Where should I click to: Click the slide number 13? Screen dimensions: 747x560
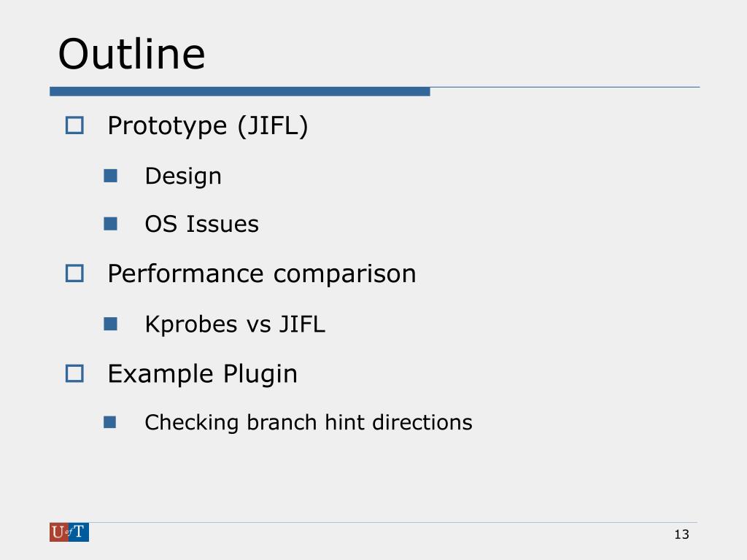tap(682, 534)
